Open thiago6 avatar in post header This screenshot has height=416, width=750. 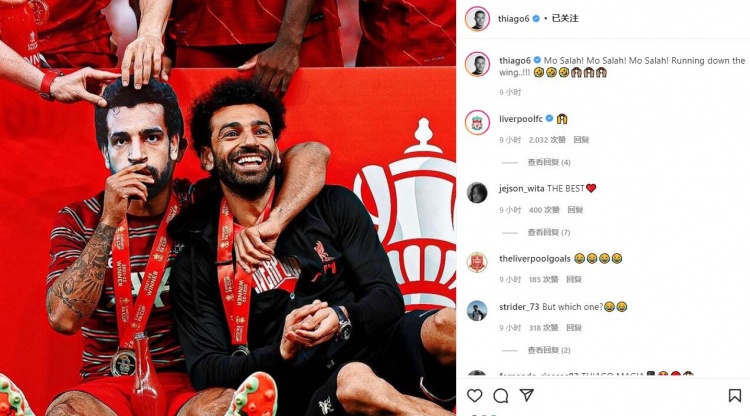pos(477,19)
